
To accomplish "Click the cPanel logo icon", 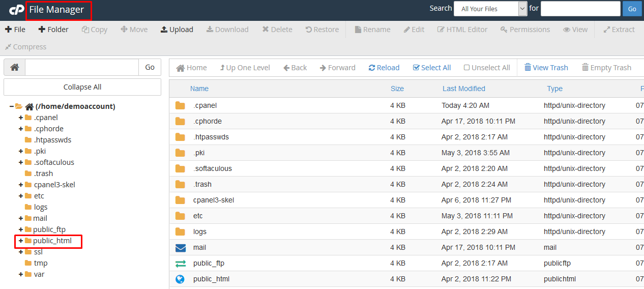I will click(17, 9).
